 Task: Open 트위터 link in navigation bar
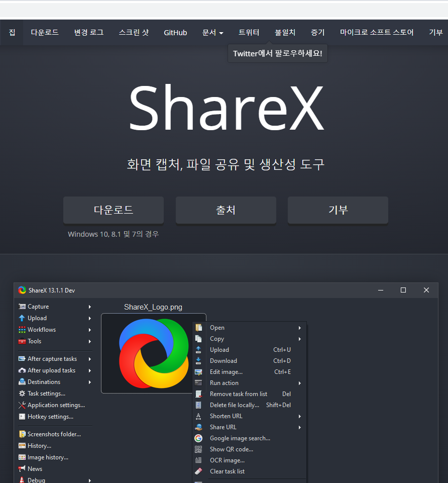point(249,32)
